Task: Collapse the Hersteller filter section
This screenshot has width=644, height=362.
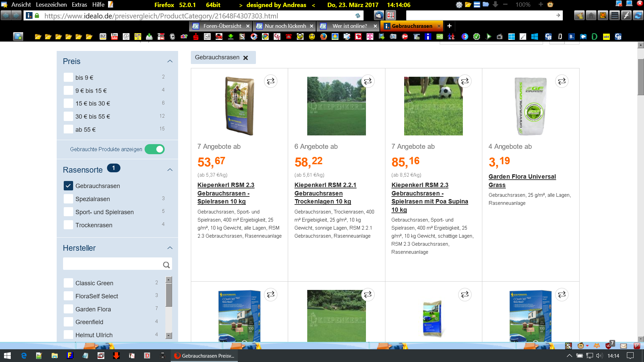Action: 170,248
